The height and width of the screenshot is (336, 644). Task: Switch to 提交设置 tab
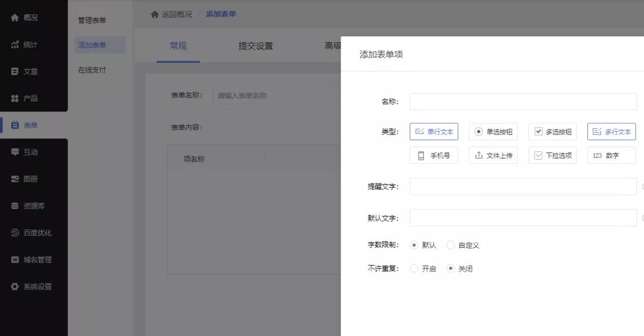255,46
